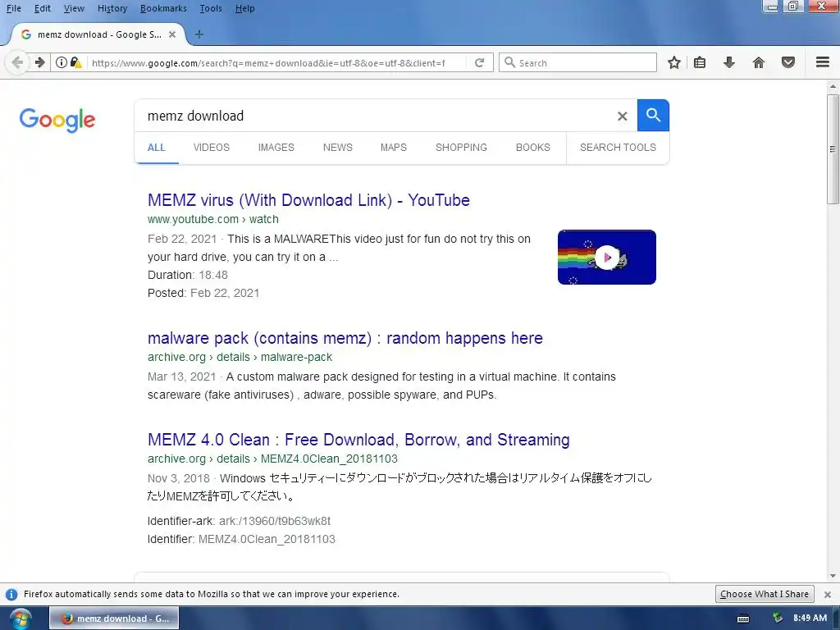The height and width of the screenshot is (630, 840).
Task: Open the History menu
Action: click(112, 8)
